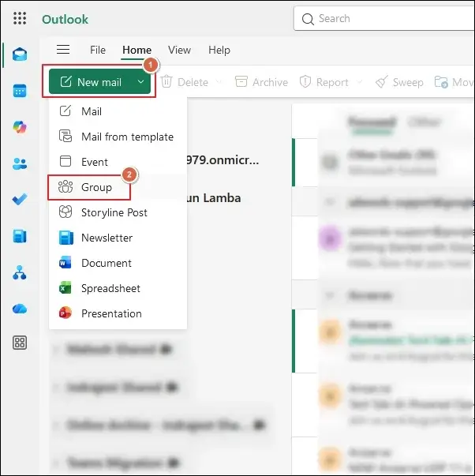Click the Archive toolbar button
This screenshot has height=476, width=475.
pyautogui.click(x=261, y=82)
